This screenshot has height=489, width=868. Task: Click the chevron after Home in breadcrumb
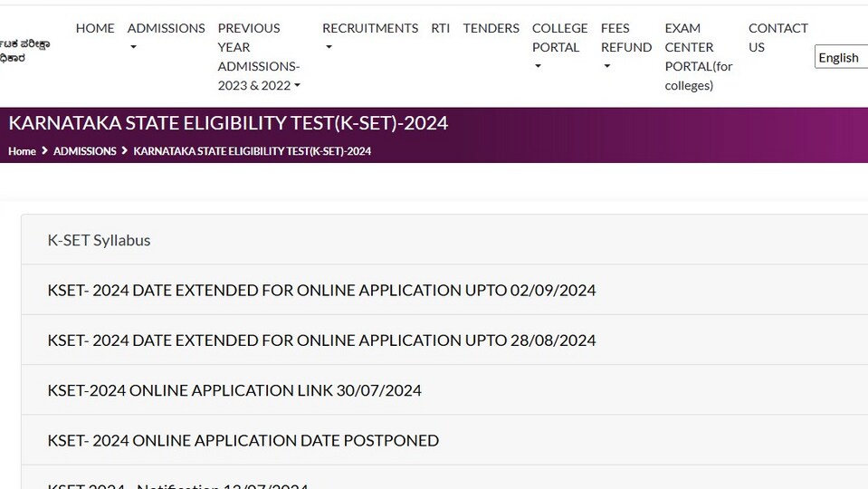(x=45, y=150)
